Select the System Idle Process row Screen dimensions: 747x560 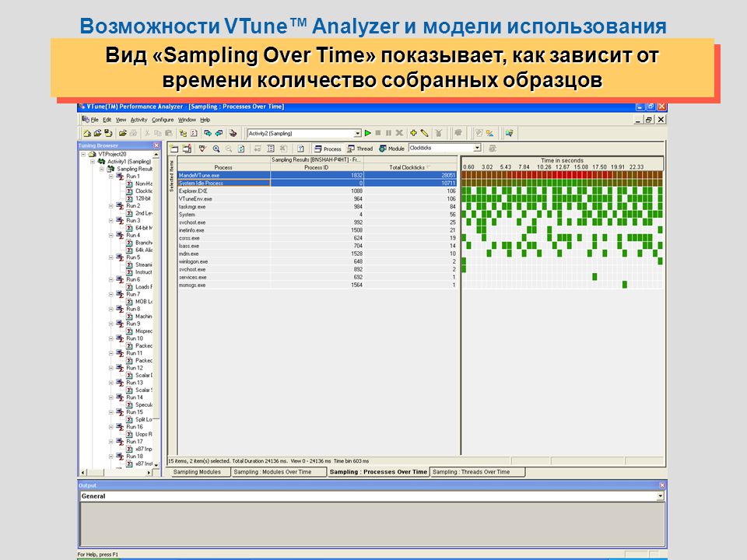(317, 183)
